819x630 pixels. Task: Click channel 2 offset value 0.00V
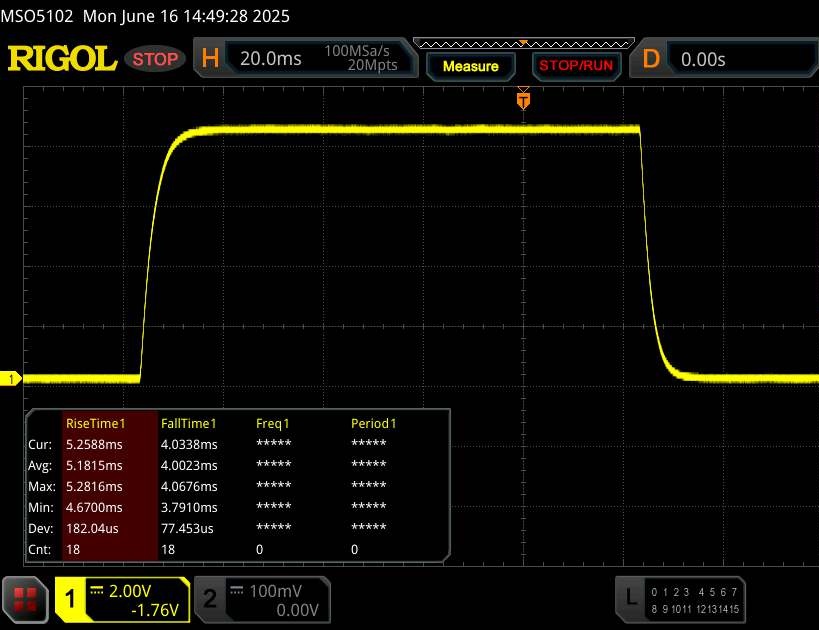297,610
